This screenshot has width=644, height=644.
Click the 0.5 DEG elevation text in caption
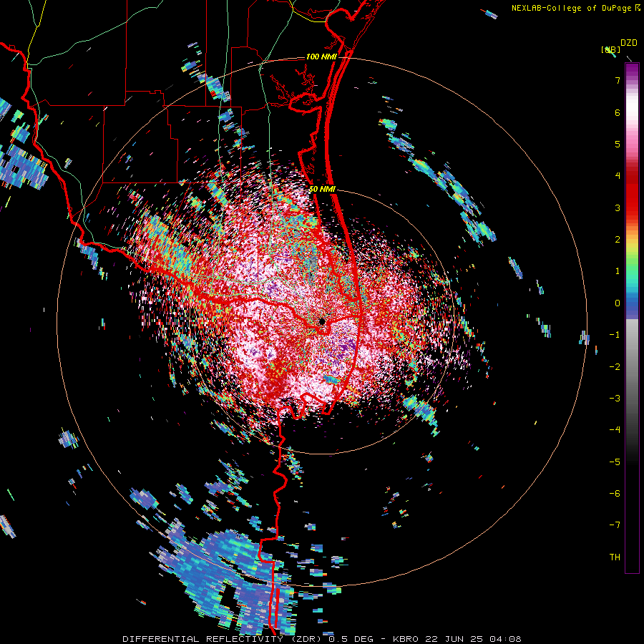[x=351, y=639]
